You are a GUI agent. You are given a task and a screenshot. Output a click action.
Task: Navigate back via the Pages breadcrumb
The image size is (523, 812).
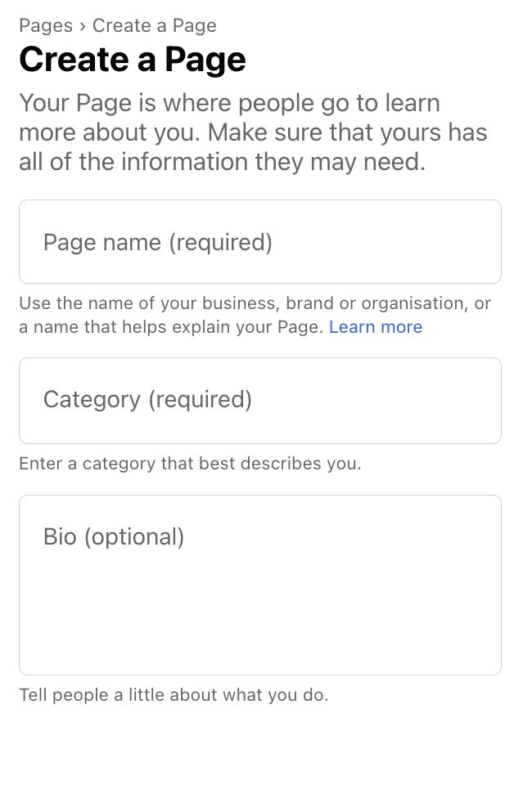click(x=45, y=25)
